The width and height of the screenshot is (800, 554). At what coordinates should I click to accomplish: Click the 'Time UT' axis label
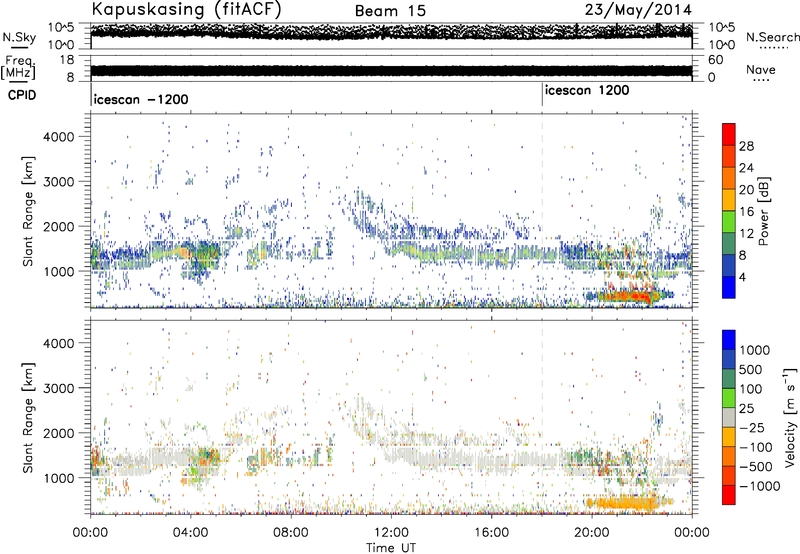click(391, 548)
